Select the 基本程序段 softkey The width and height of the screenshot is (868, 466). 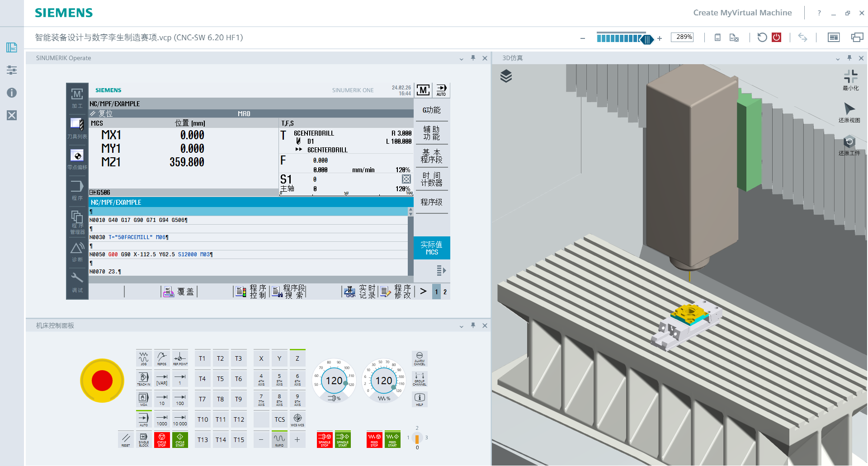point(431,156)
